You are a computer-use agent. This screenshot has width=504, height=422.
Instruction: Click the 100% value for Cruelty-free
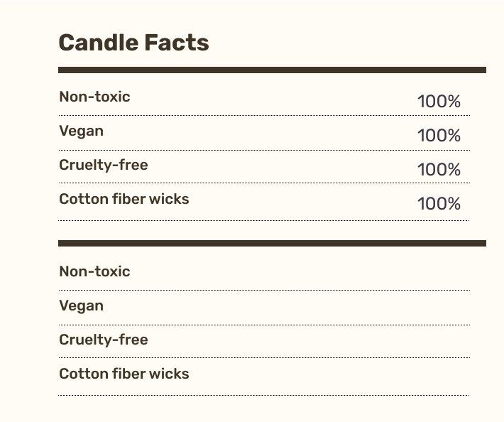[x=439, y=170]
